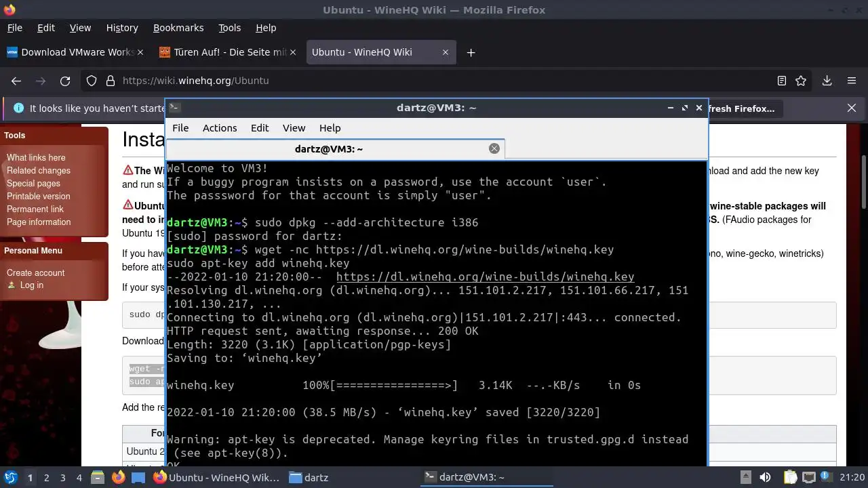Close the Download VMware Workstation tab
This screenshot has height=488, width=868.
coord(140,52)
